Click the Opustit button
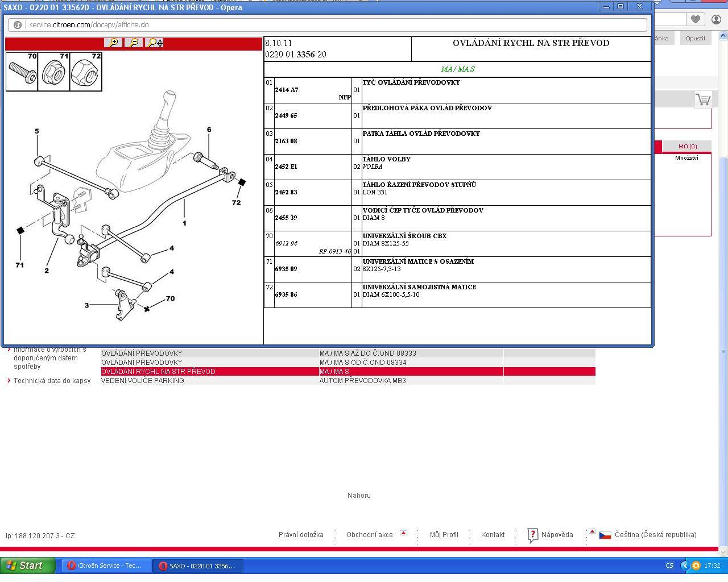728x582 pixels. (x=695, y=39)
